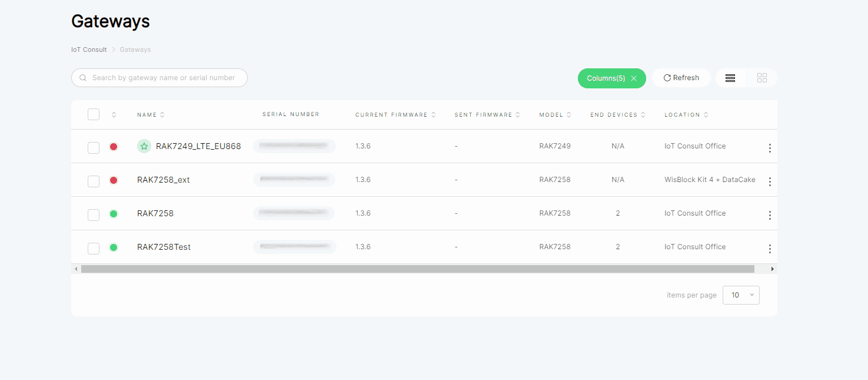Tick the select-all checkbox in the table header

point(94,114)
